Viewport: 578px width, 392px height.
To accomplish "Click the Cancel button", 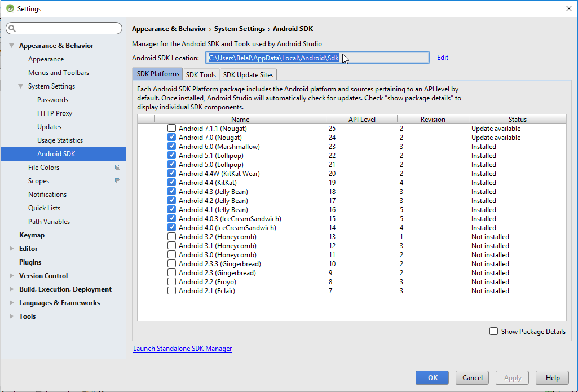I will [472, 378].
